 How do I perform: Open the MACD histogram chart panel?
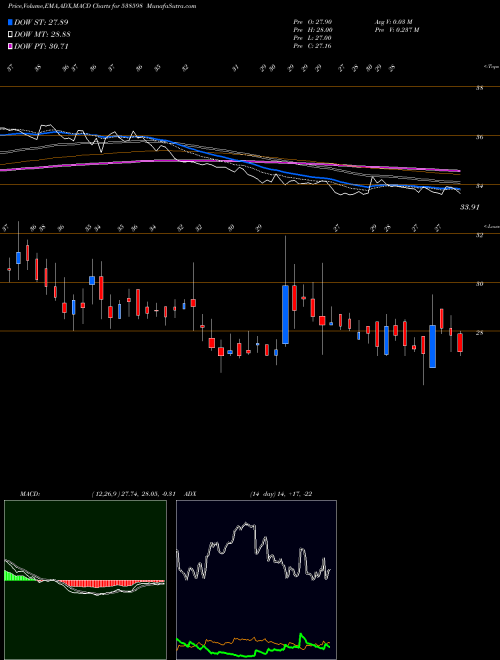85,580
